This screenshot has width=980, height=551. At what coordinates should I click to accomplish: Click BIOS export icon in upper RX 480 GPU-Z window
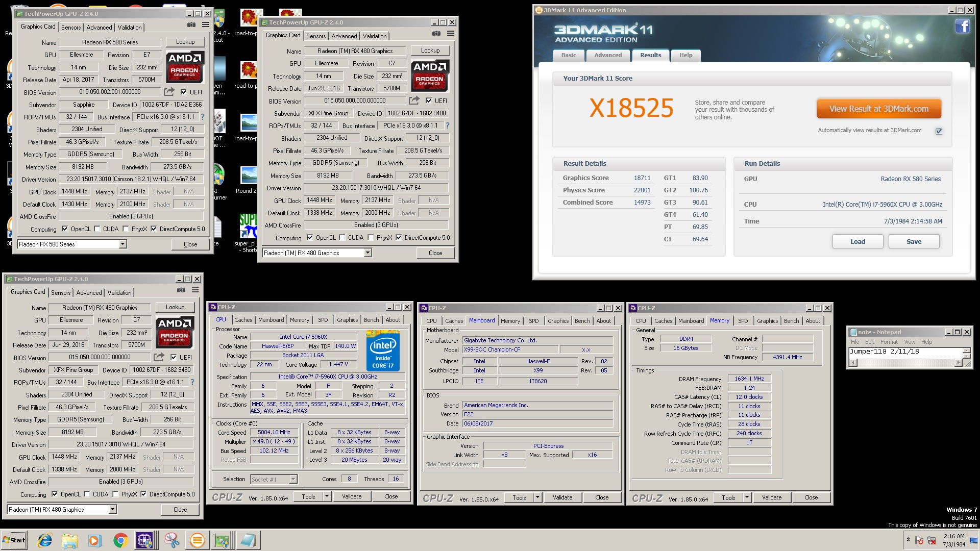(414, 101)
